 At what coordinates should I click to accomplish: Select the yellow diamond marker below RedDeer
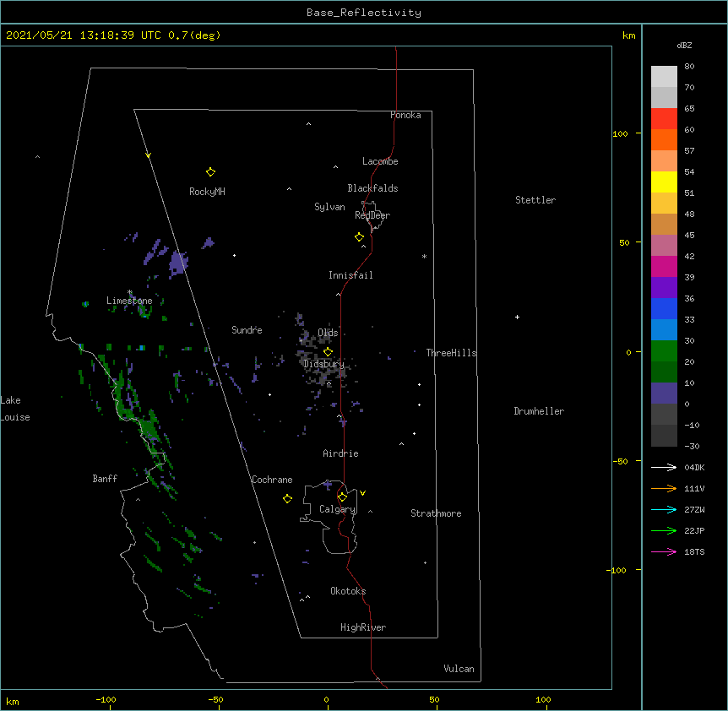tap(359, 237)
